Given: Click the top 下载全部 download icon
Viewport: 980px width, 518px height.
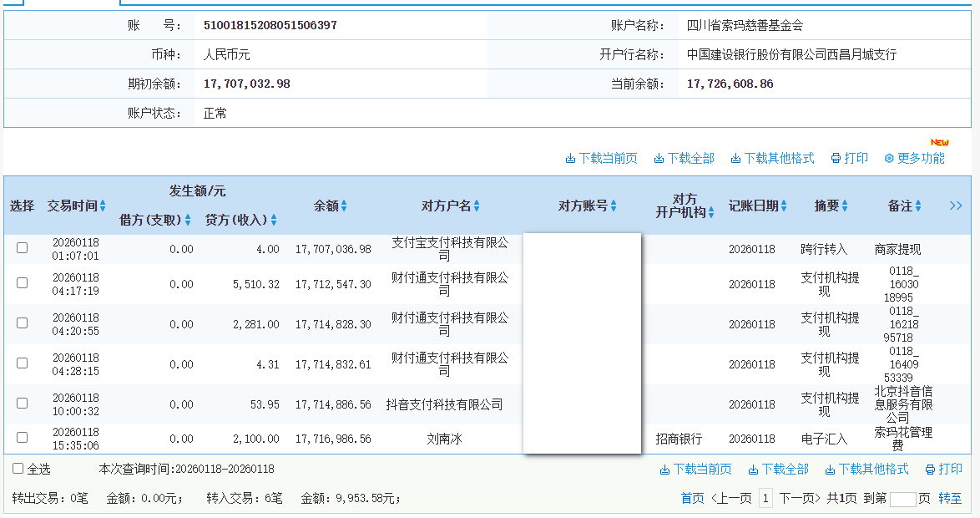Looking at the screenshot, I should pos(659,159).
